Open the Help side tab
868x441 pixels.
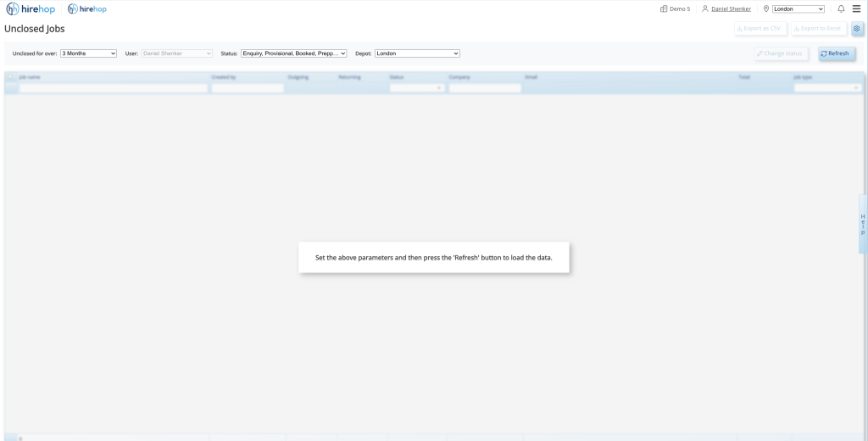point(863,224)
